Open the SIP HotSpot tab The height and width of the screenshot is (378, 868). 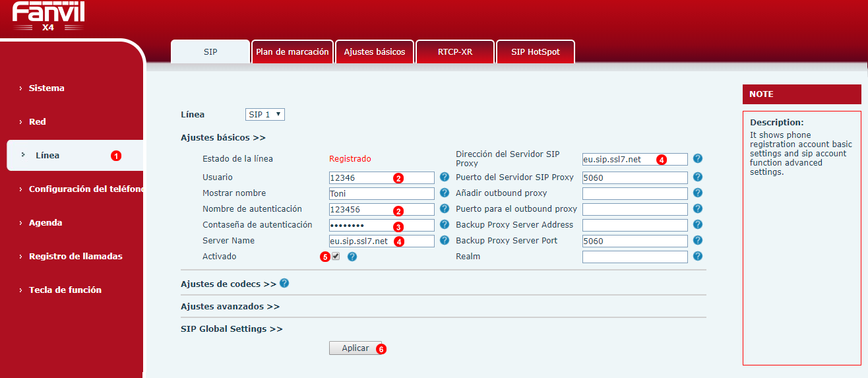(x=536, y=51)
